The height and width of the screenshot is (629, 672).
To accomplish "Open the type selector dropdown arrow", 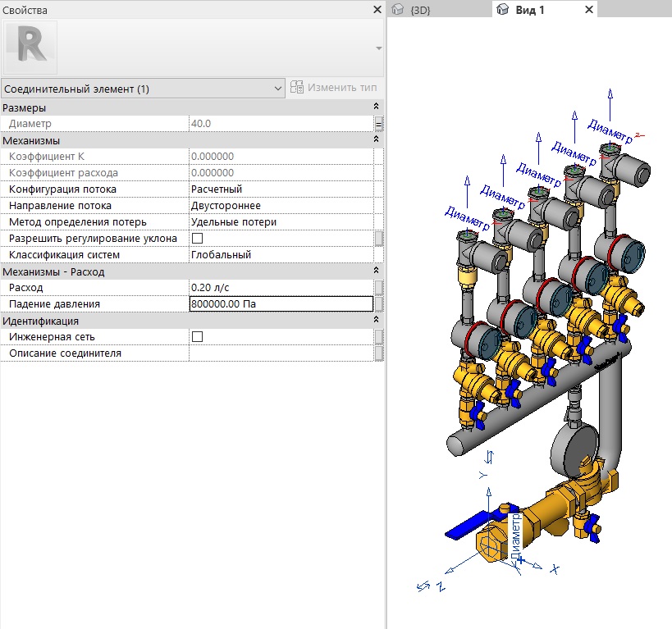I will pos(378,48).
